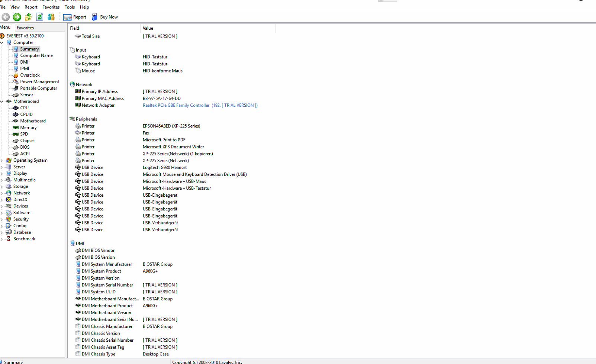Image resolution: width=596 pixels, height=364 pixels.
Task: Select the Fax printer row
Action: point(172,133)
